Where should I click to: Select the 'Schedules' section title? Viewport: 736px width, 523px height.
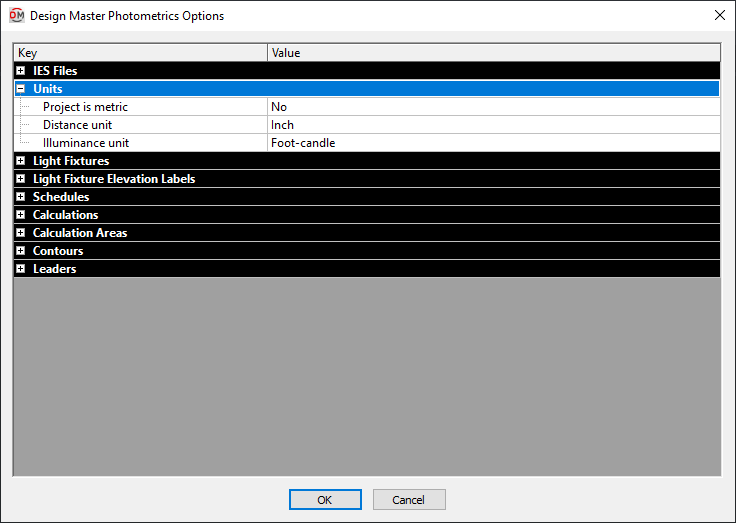coord(61,197)
